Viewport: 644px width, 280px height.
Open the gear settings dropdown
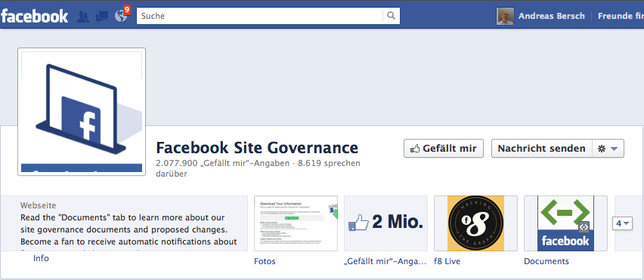608,149
